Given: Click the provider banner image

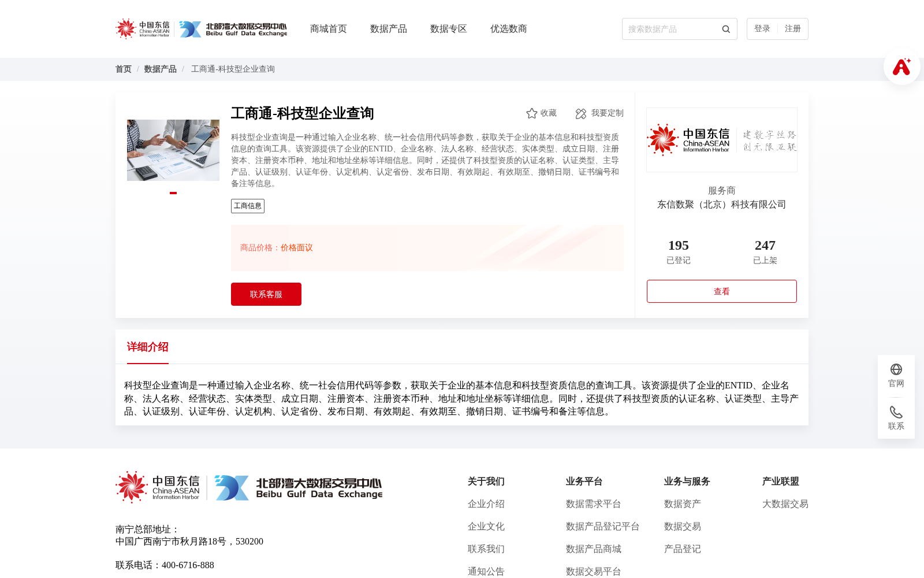Looking at the screenshot, I should pos(722,140).
